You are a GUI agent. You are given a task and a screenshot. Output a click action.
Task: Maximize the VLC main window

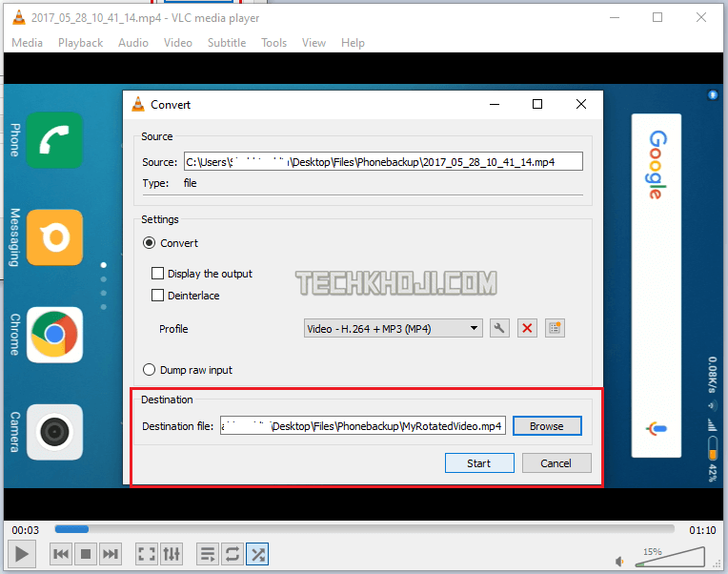coord(657,18)
